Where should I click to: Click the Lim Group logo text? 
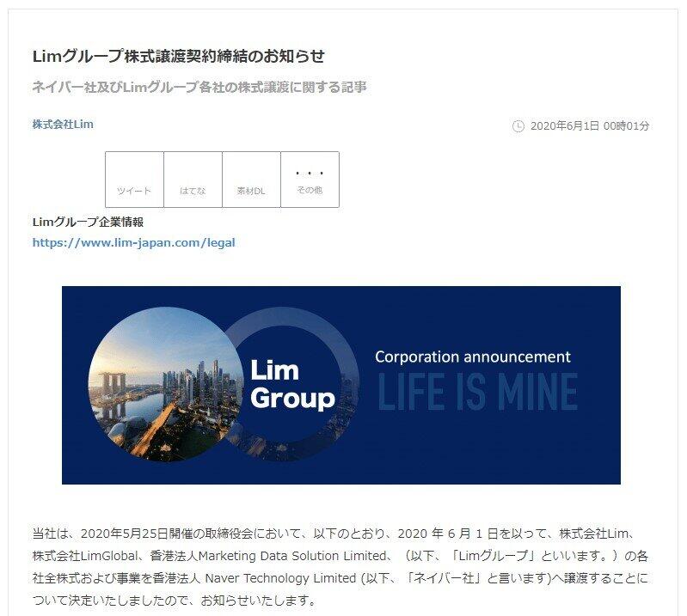coord(292,384)
